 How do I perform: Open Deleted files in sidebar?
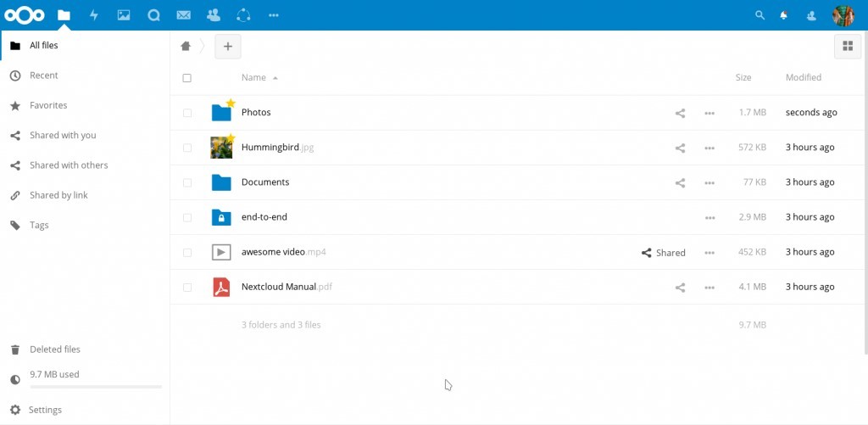pos(54,350)
